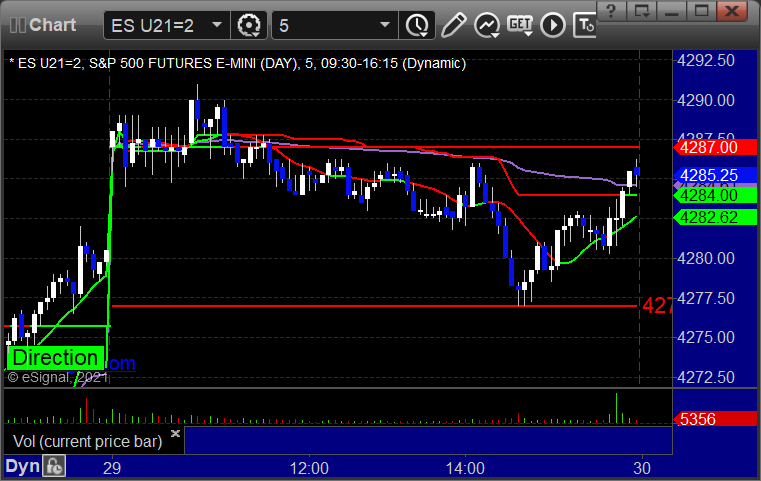Click the 4272.50 price axis label

pos(706,377)
